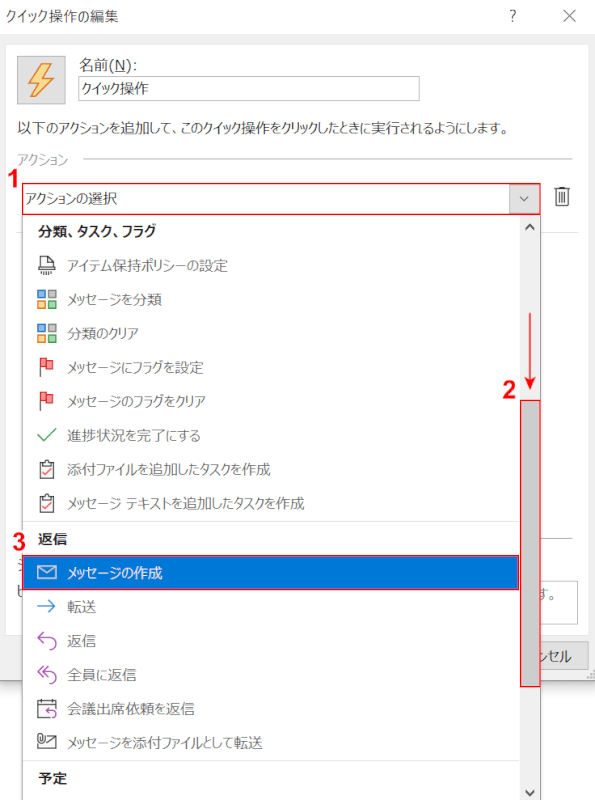Click the colored squares icon beside 分類のクリア

point(46,333)
